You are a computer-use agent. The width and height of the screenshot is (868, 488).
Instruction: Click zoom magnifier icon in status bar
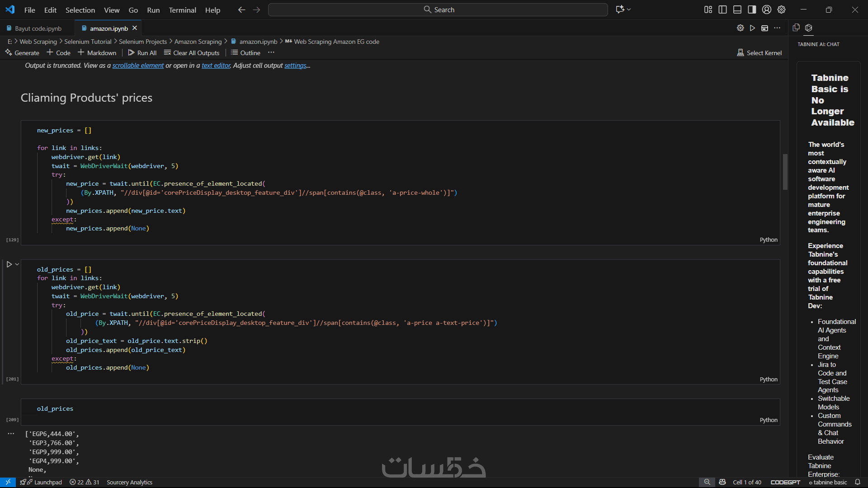pos(707,482)
